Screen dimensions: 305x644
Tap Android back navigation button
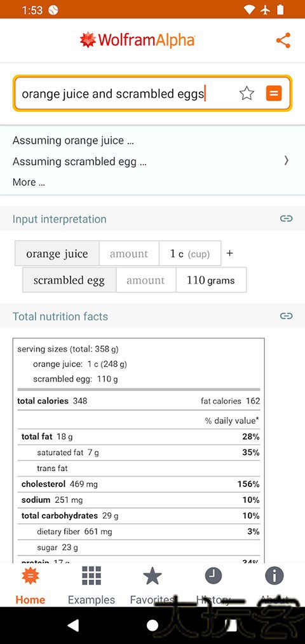tap(74, 625)
